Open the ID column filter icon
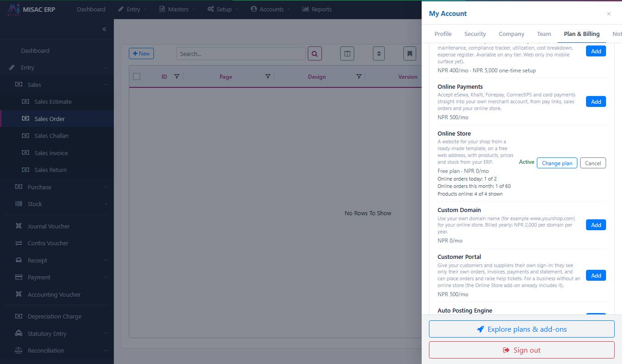This screenshot has height=364, width=622. (x=177, y=76)
